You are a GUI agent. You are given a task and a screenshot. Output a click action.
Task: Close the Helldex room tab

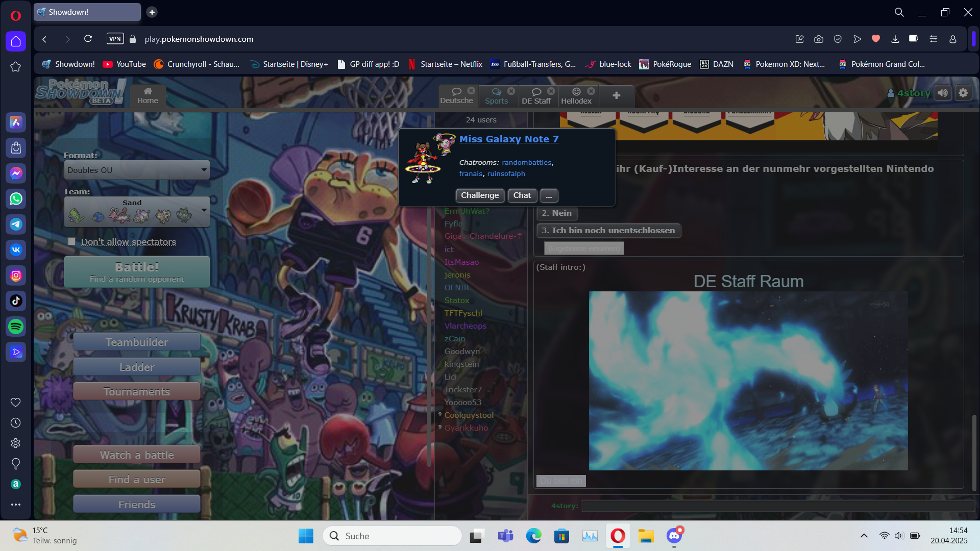pyautogui.click(x=591, y=91)
